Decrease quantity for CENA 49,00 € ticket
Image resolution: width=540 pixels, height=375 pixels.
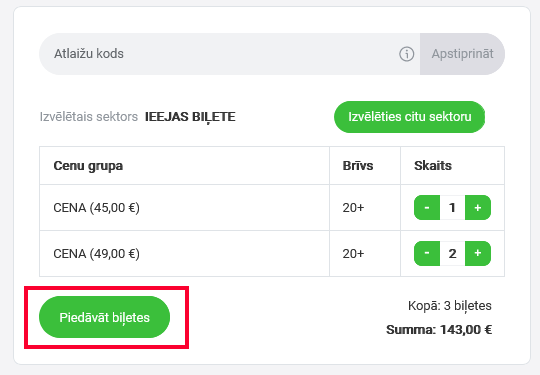pos(427,253)
